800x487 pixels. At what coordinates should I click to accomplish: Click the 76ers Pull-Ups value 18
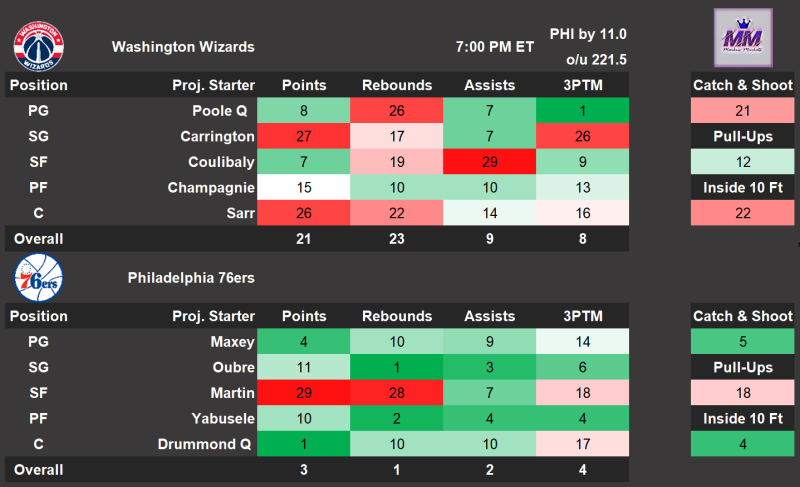742,392
